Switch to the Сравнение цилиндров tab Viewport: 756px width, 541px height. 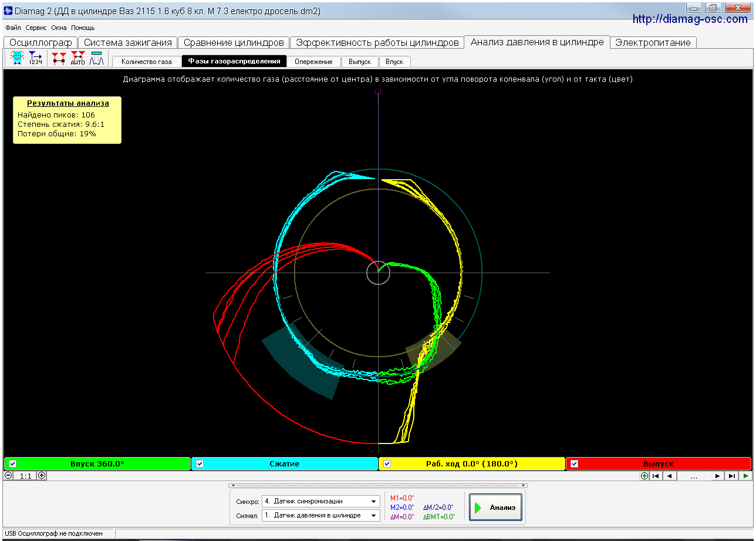(234, 42)
